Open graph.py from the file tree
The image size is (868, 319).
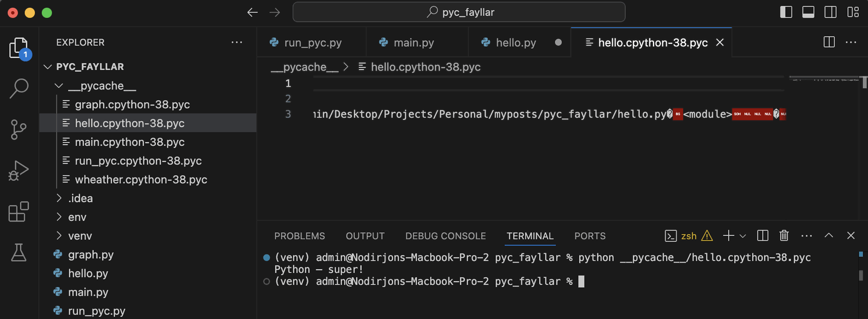[148, 255]
